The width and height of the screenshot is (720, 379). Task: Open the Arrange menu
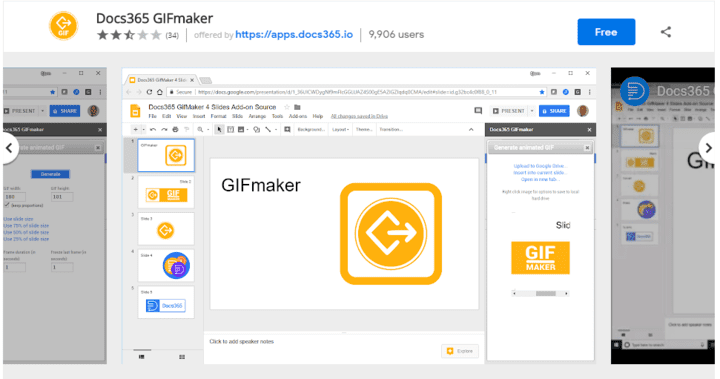[257, 116]
